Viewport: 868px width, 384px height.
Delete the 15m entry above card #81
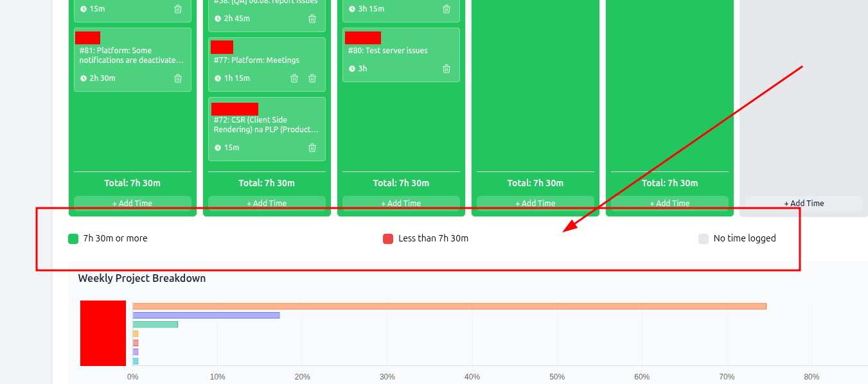point(178,9)
